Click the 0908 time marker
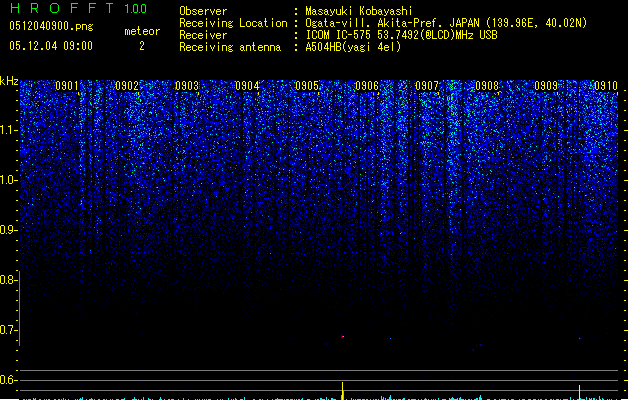629x400 pixels. tap(487, 86)
